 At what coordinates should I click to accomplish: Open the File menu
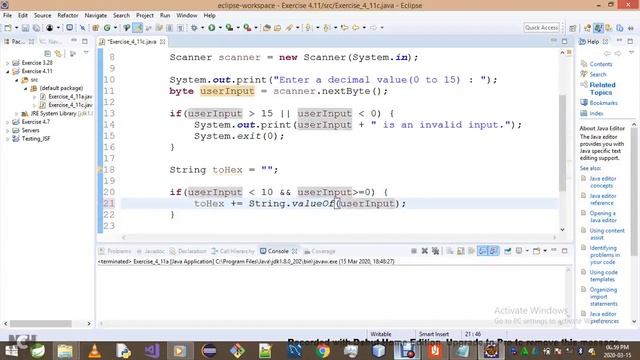click(x=7, y=15)
